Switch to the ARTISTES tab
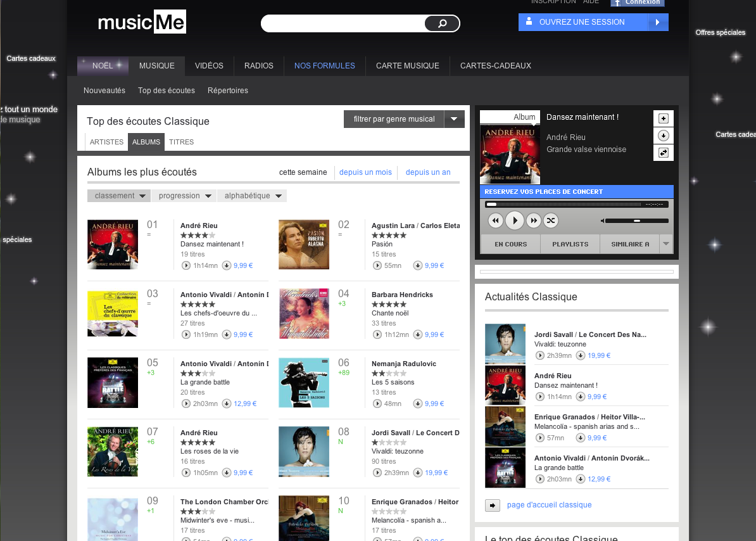 (106, 142)
